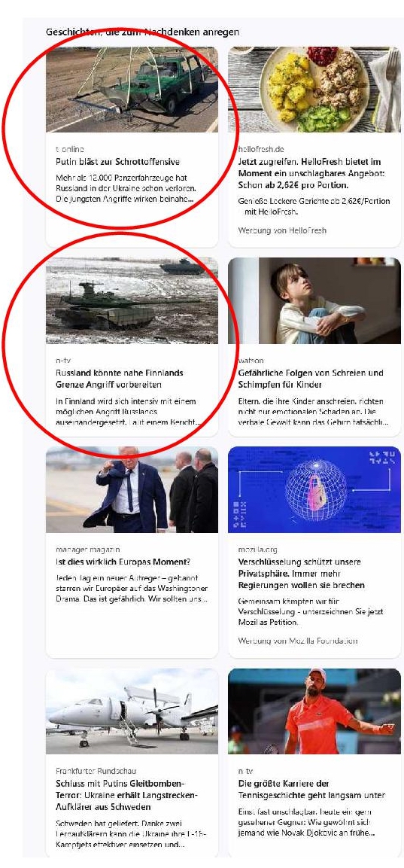Open the headline 'Putin bläst zur Schrottoffensive'
404x868 pixels.
point(118,162)
